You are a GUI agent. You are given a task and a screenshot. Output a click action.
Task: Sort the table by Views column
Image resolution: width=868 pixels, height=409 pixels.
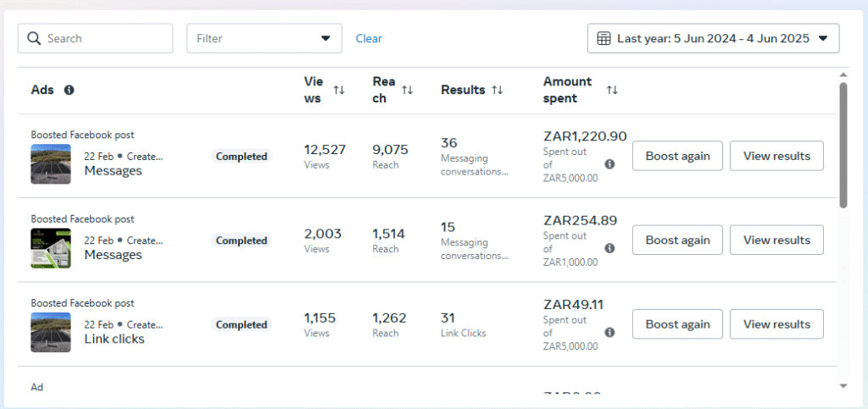[339, 90]
